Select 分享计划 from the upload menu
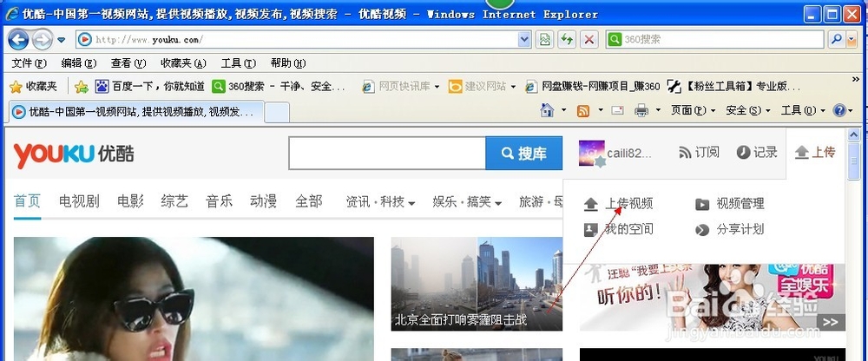Screen dimensions: 868x361 (x=730, y=229)
